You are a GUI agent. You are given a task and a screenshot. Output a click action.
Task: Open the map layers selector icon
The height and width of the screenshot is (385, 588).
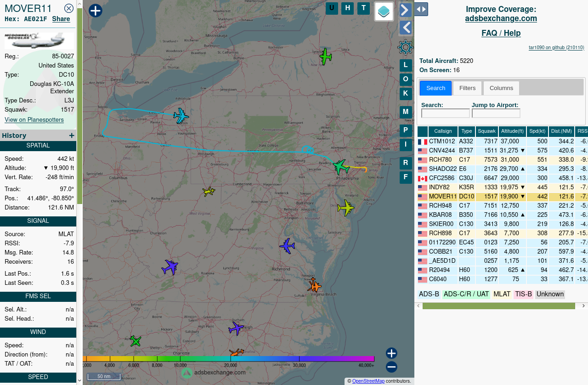pos(384,11)
